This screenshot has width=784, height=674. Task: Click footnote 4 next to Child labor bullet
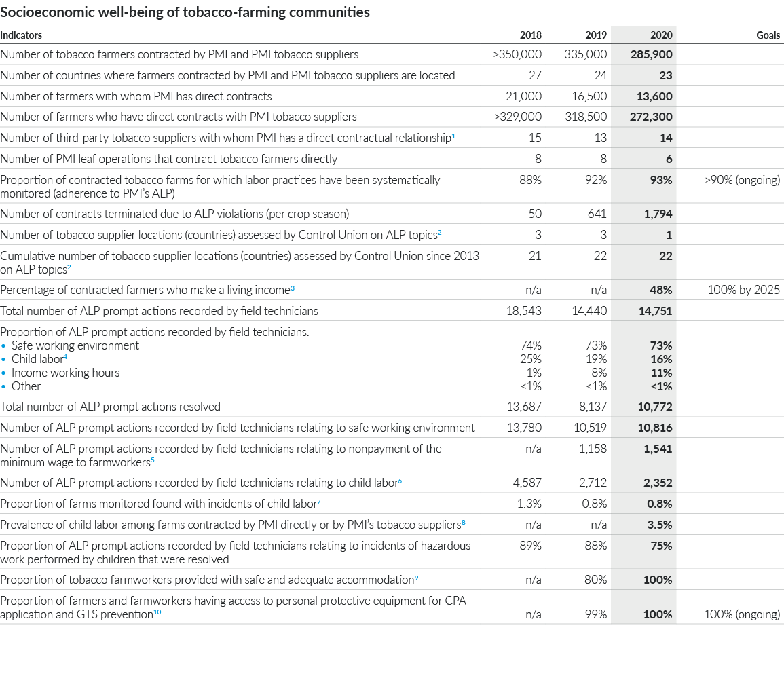(65, 357)
